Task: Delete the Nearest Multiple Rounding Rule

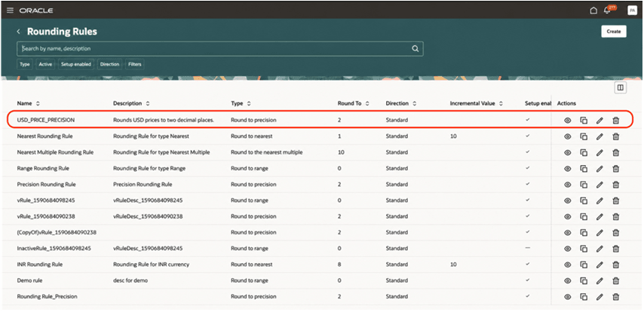Action: [x=615, y=152]
